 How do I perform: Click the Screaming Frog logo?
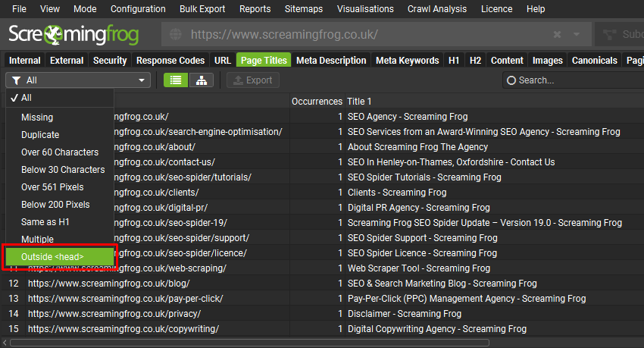coord(73,35)
